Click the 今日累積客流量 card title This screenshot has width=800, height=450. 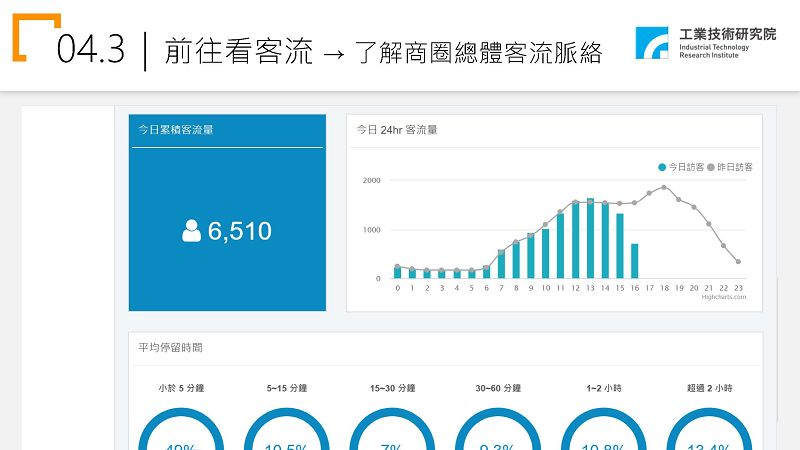(x=176, y=130)
